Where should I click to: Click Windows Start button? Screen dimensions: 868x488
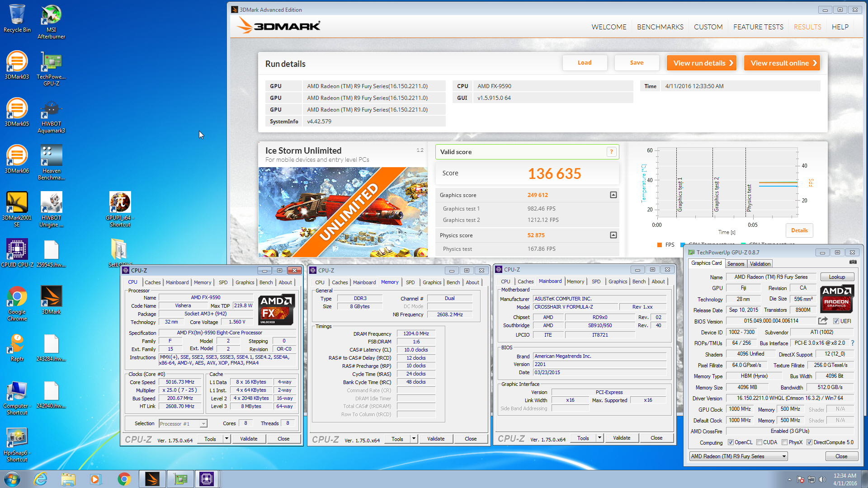tap(12, 479)
